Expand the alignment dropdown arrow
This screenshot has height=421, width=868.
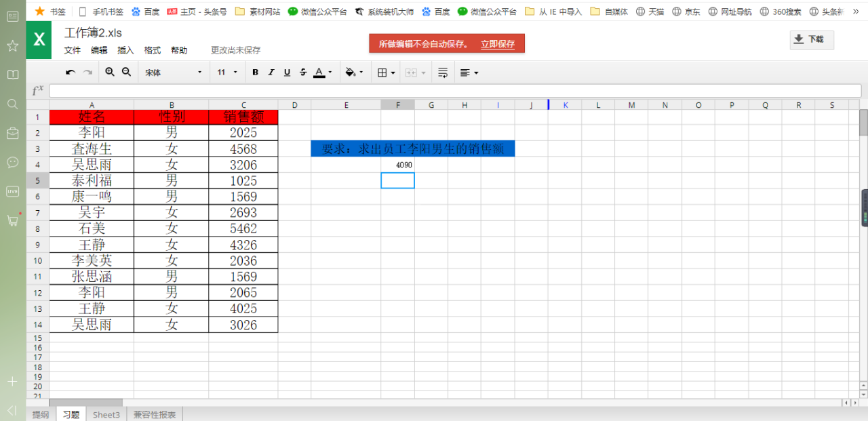(476, 73)
